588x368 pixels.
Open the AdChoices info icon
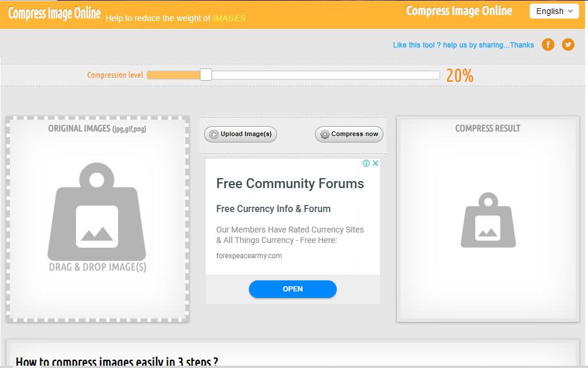tap(366, 164)
